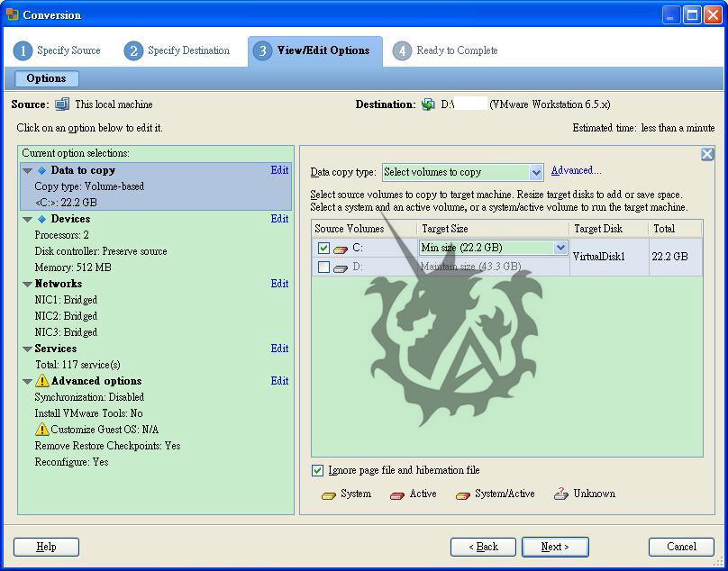Click the Target Disk column header
Image resolution: width=728 pixels, height=571 pixels.
610,229
